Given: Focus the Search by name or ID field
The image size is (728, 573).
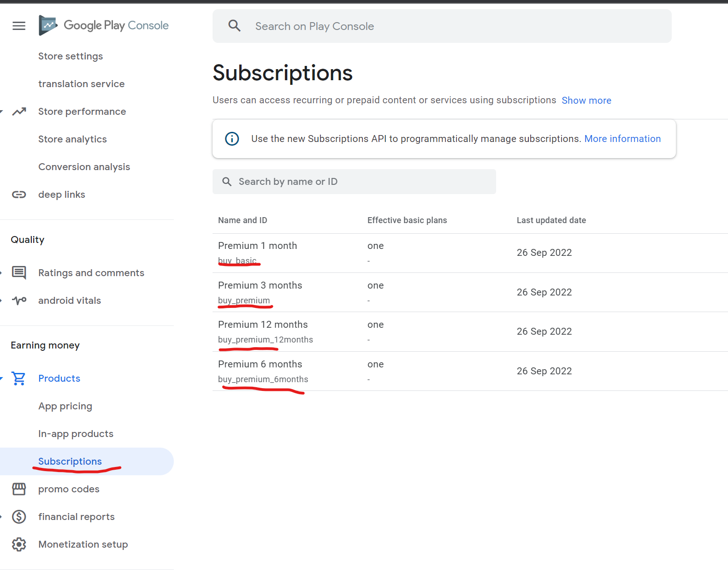Looking at the screenshot, I should click(354, 182).
